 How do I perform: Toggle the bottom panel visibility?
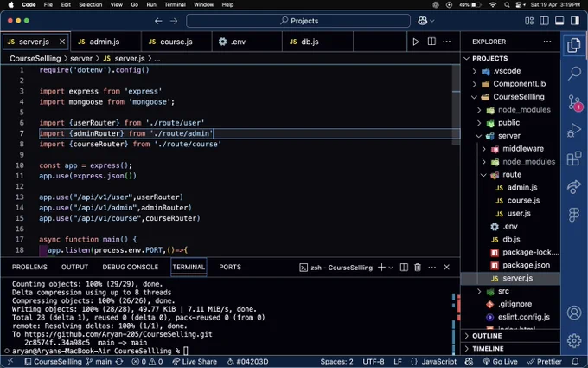(x=559, y=21)
